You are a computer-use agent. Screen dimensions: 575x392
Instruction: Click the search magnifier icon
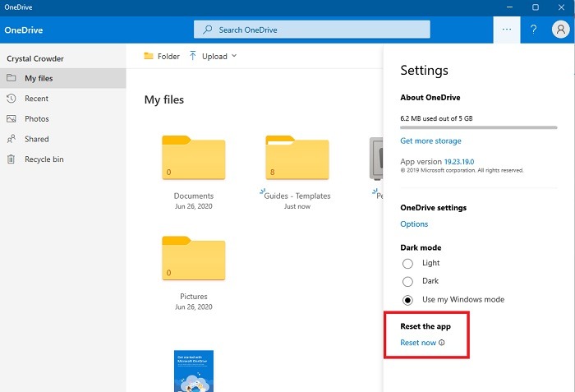[x=208, y=30]
